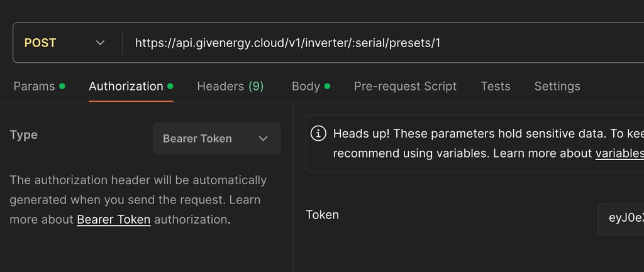Click the info icon in Heads up banner

(x=319, y=133)
